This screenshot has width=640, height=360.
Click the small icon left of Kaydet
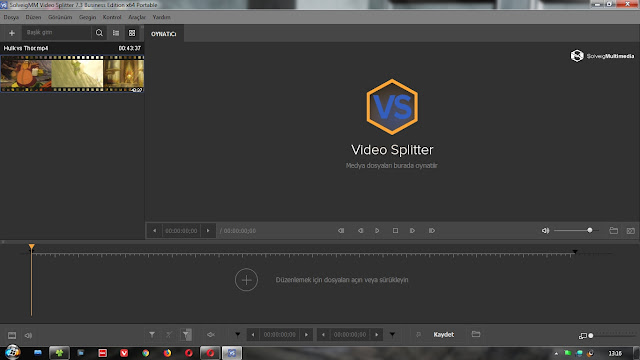tap(418, 335)
